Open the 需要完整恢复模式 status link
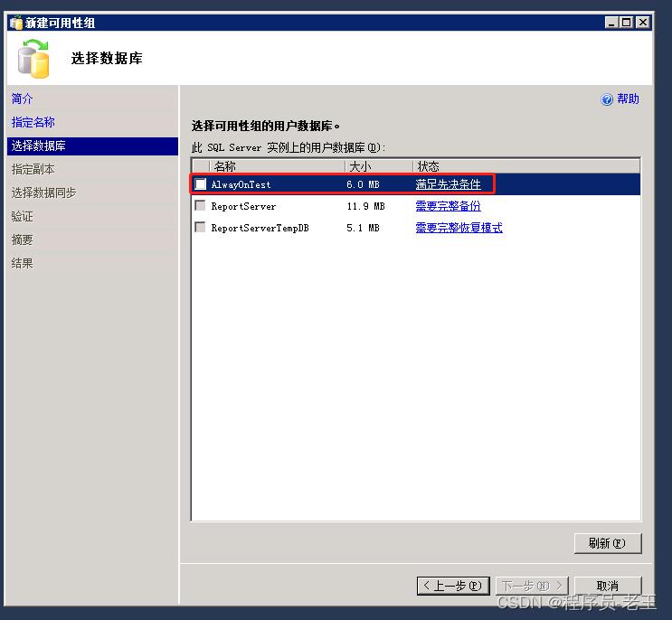The height and width of the screenshot is (620, 672). pos(459,228)
